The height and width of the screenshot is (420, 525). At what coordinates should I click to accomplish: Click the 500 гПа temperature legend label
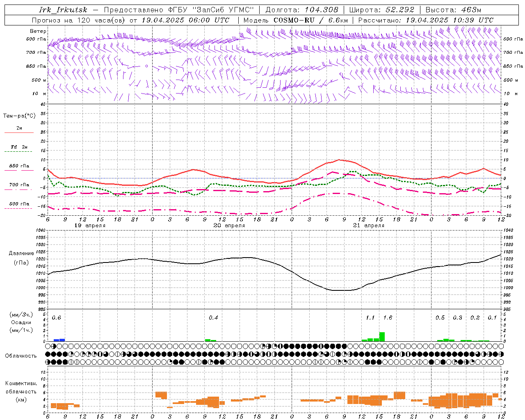click(x=19, y=204)
